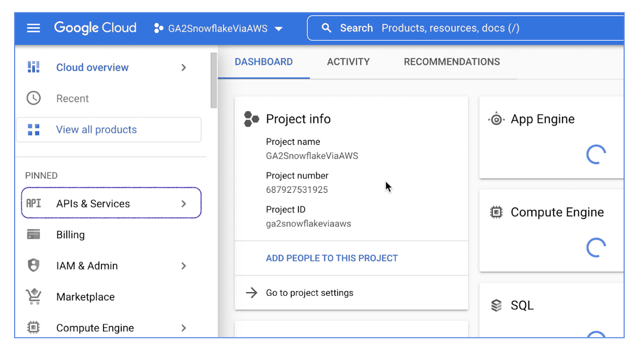This screenshot has width=644, height=347.
Task: Open the Recommendations tab
Action: pos(451,61)
